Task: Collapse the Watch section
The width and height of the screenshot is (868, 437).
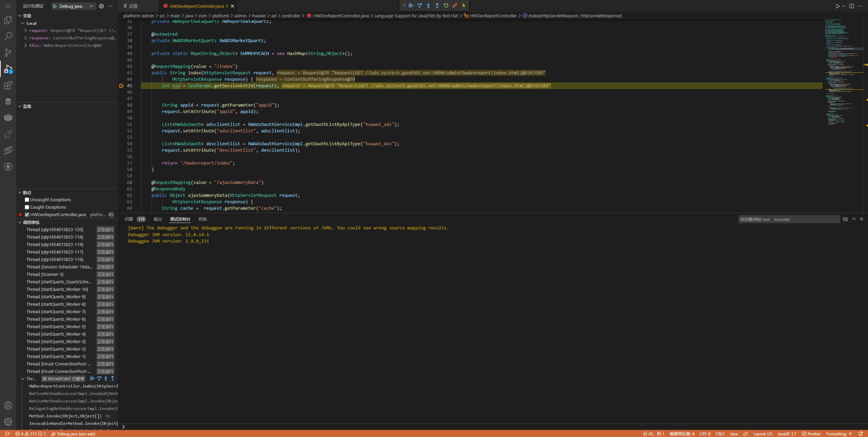Action: pyautogui.click(x=20, y=106)
